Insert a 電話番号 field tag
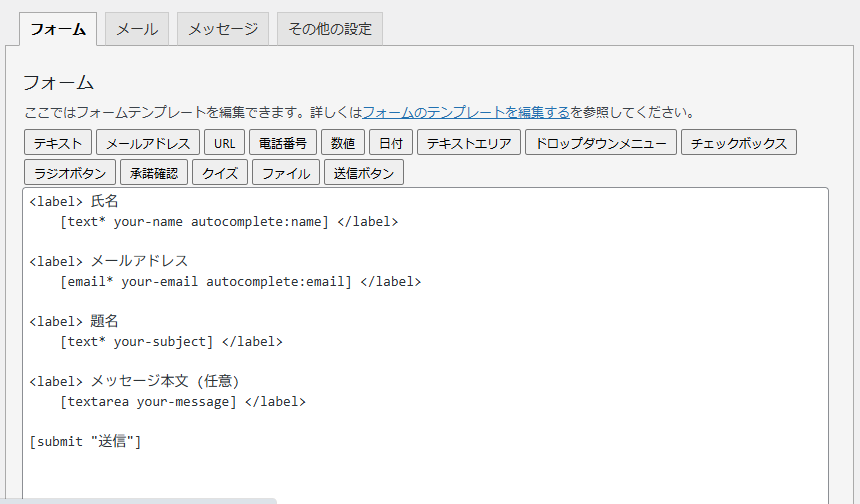 (283, 143)
